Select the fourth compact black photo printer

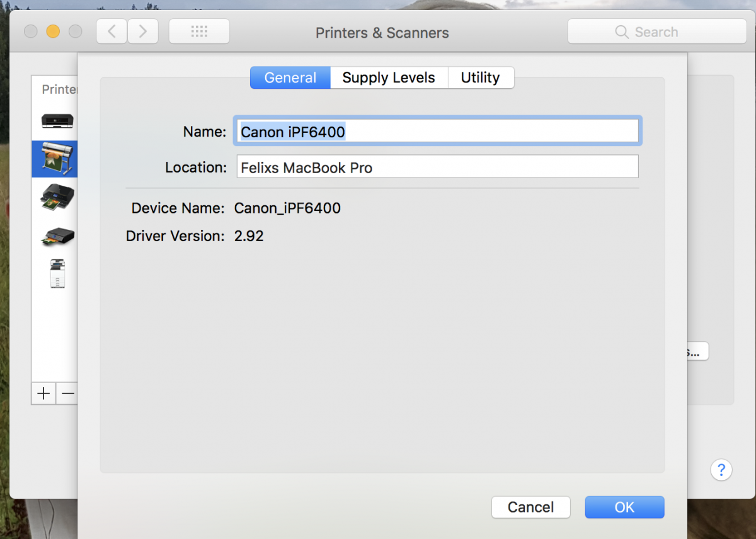point(57,236)
